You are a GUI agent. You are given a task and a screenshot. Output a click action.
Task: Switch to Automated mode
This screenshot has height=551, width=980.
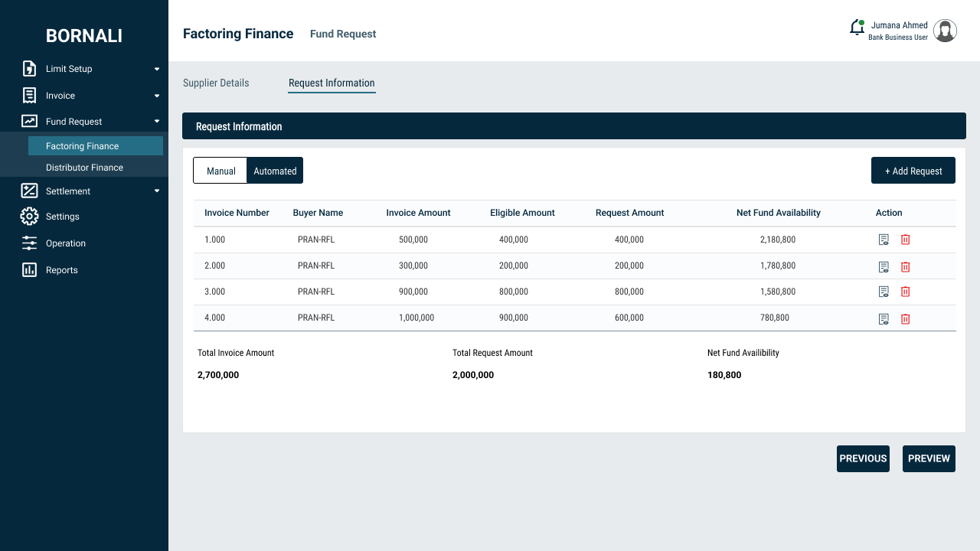(x=275, y=171)
